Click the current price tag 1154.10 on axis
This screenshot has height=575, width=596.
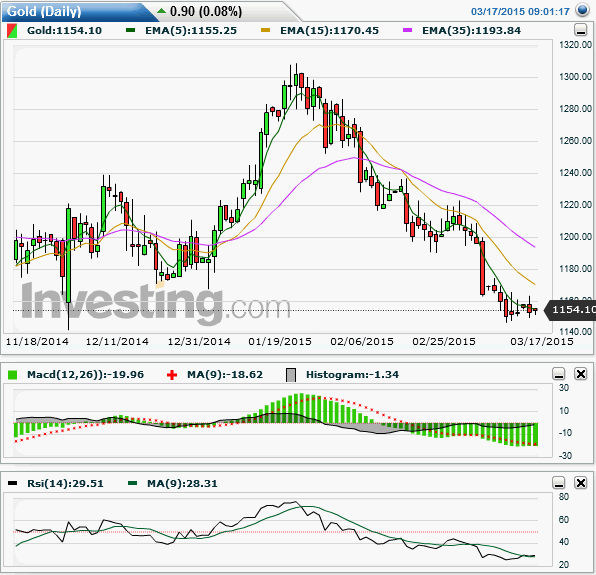(x=570, y=310)
